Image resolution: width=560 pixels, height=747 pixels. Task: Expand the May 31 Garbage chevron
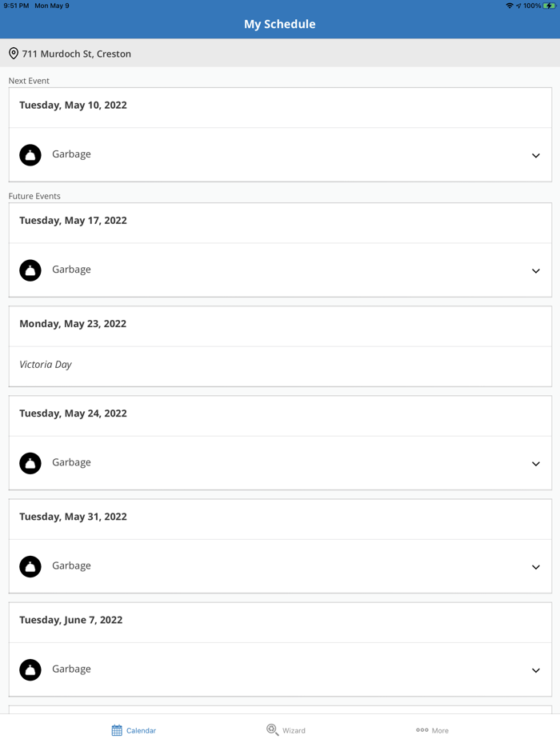[x=536, y=567]
